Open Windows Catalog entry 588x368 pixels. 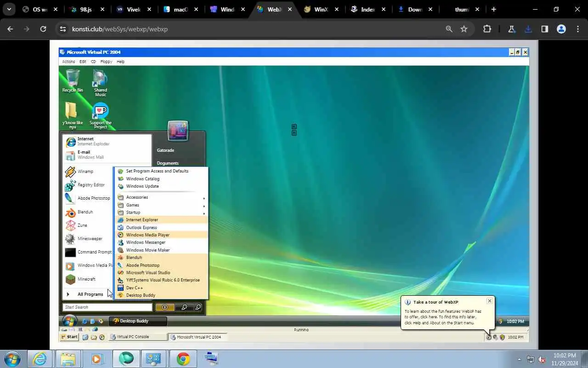[x=161, y=179]
